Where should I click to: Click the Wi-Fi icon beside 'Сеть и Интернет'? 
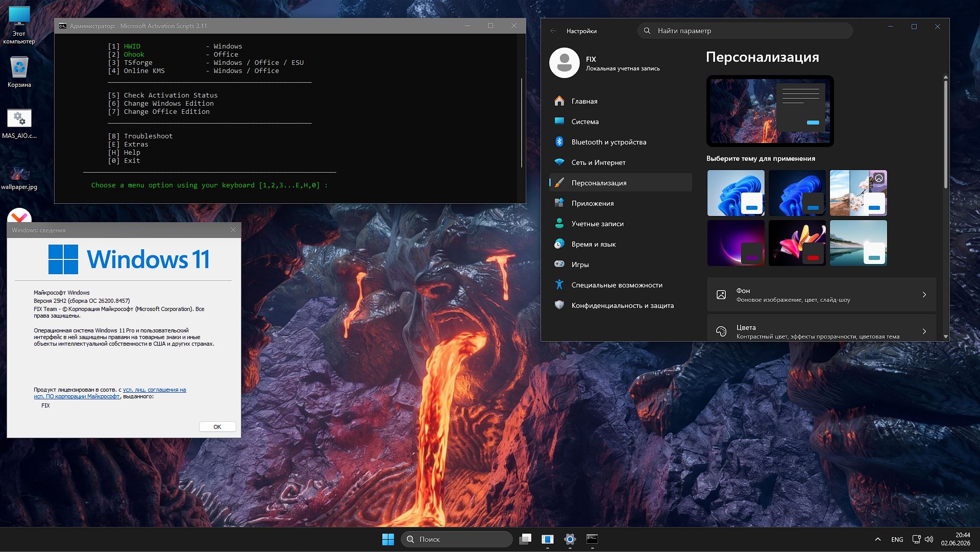tap(559, 162)
